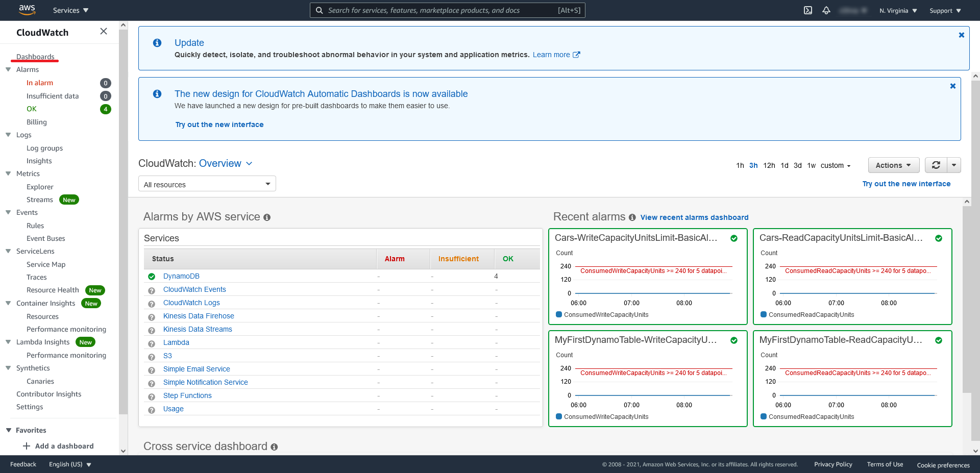The height and width of the screenshot is (473, 980).
Task: Click OK status icon on MyFirstDynamoTable-WriteCapacity alarm
Action: pos(734,340)
